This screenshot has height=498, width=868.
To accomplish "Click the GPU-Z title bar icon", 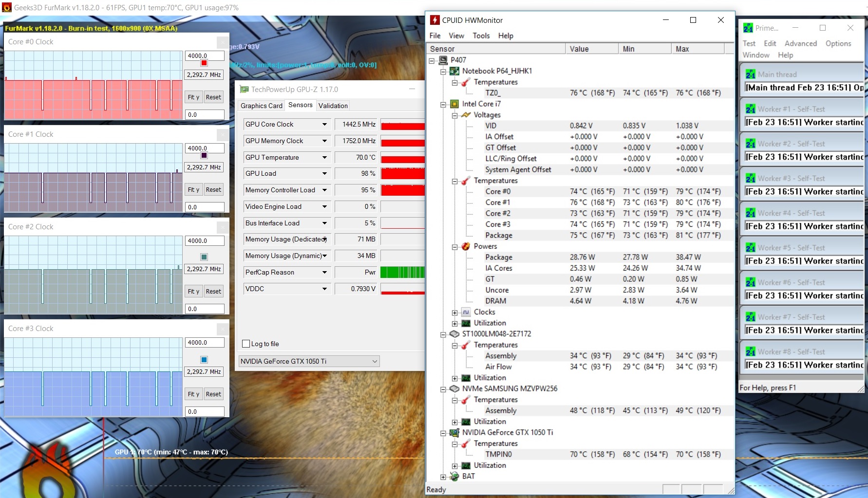I will (244, 89).
